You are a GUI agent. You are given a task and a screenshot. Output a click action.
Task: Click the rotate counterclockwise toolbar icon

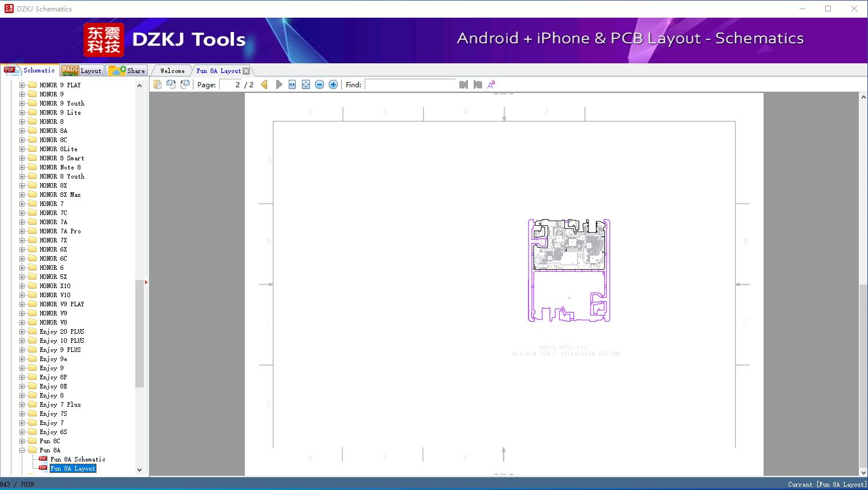coord(171,84)
